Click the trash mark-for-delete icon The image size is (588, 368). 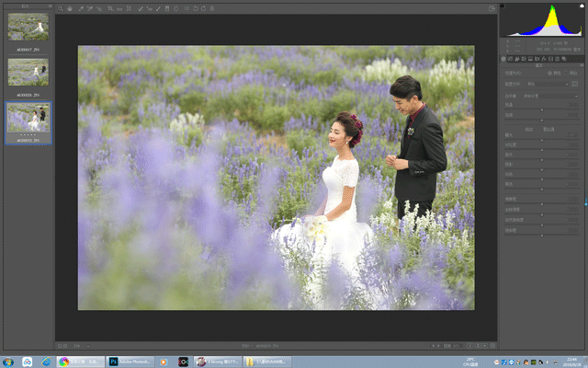[x=212, y=8]
